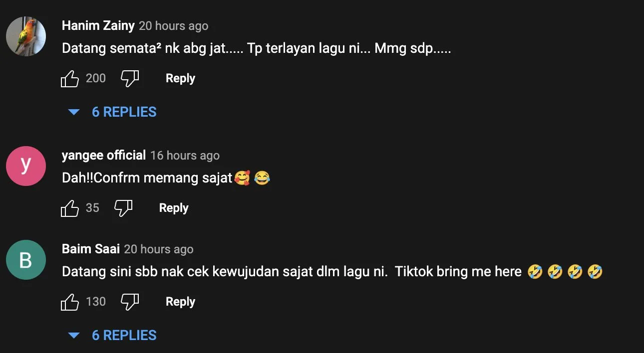Reply to Baim Saai's comment
This screenshot has height=353, width=644.
(x=180, y=302)
